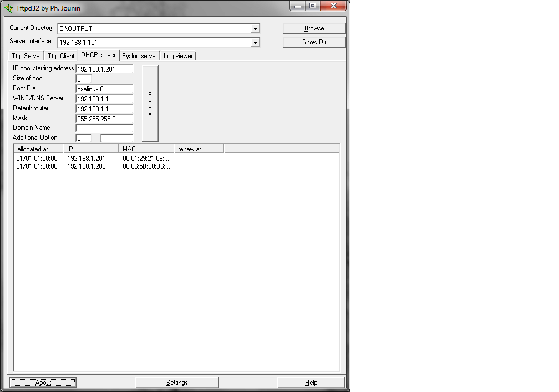Switch to the Tftp Server tab

27,56
